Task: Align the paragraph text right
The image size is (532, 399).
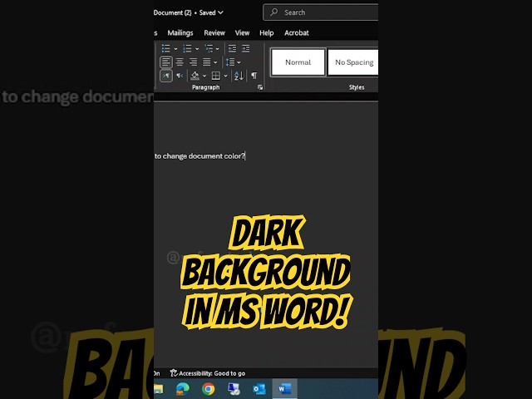Action: coord(193,62)
